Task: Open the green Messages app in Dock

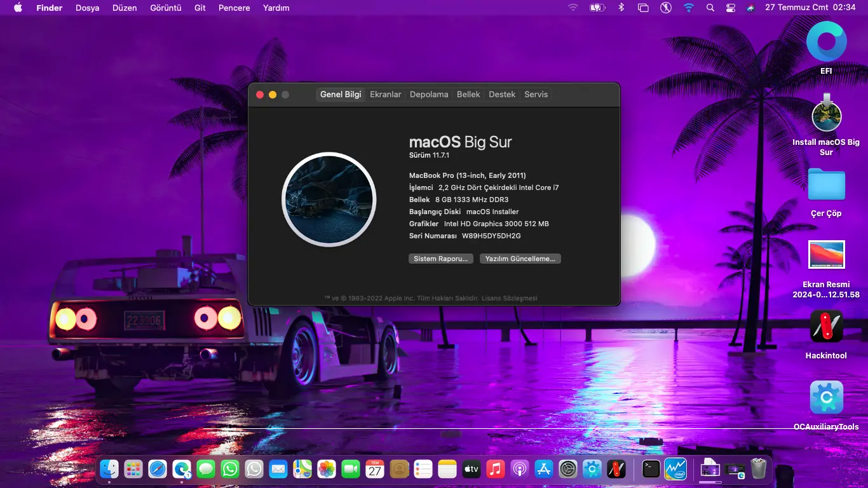Action: click(206, 469)
